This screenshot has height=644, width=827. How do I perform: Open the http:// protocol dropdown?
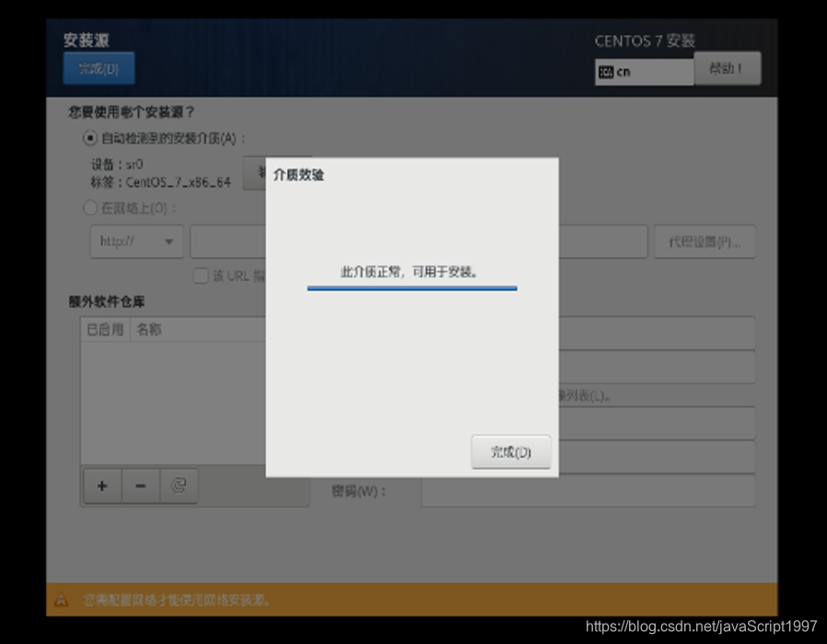(136, 241)
